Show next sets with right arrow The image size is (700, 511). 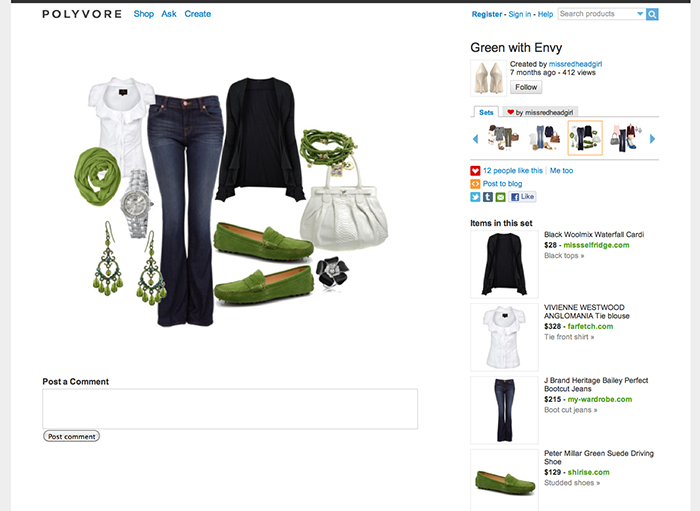(652, 139)
